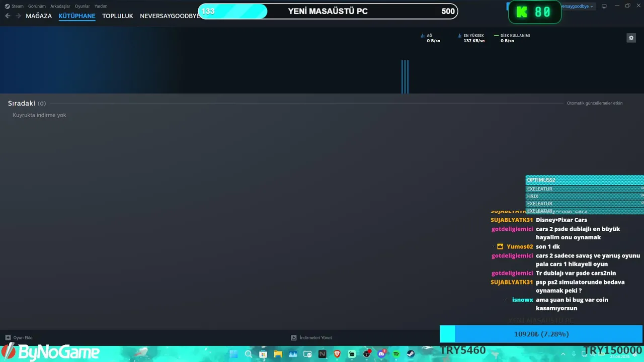Click the EN YÜKSEK peak speed stat
The width and height of the screenshot is (644, 362).
[471, 38]
